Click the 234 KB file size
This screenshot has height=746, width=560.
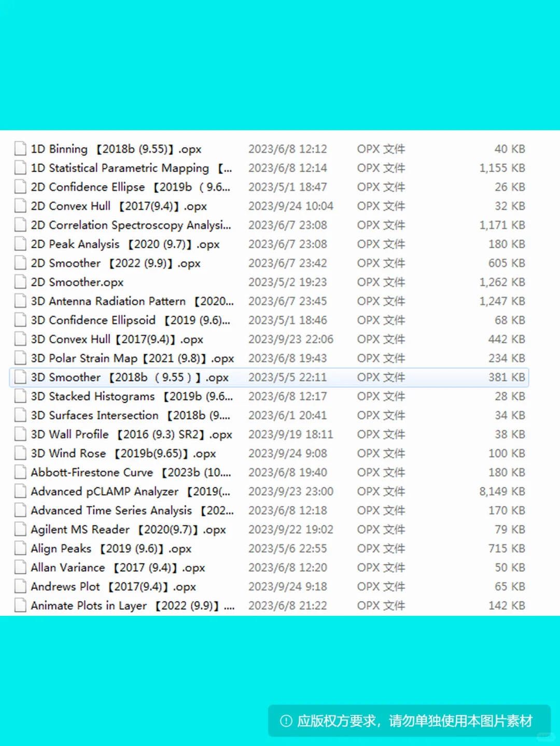click(507, 358)
